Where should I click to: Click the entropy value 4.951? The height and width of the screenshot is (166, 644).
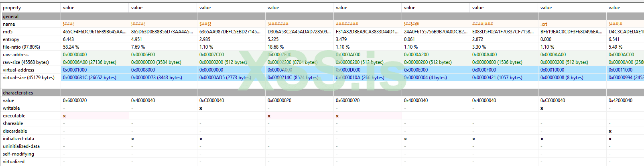(x=137, y=39)
